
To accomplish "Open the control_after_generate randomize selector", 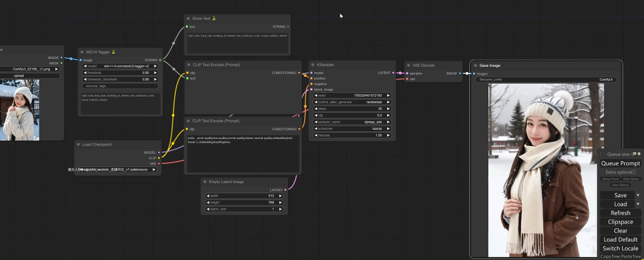I will 352,102.
